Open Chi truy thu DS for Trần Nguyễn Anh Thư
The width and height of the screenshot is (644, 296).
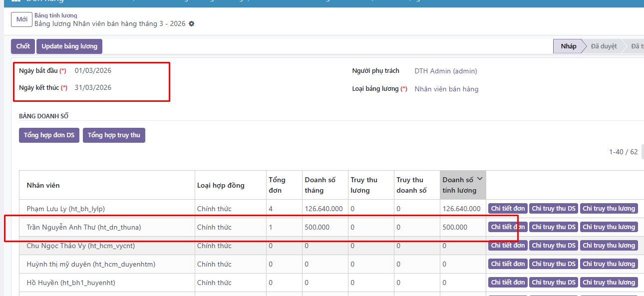coord(554,227)
